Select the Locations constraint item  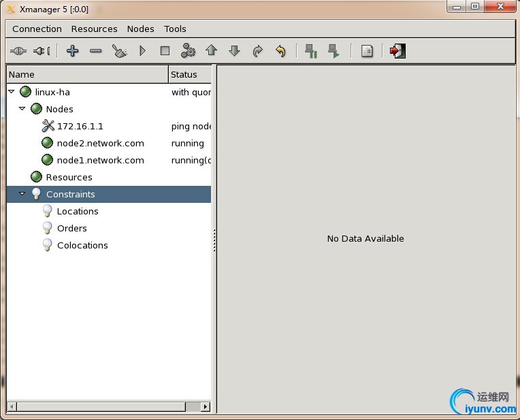tap(109, 211)
